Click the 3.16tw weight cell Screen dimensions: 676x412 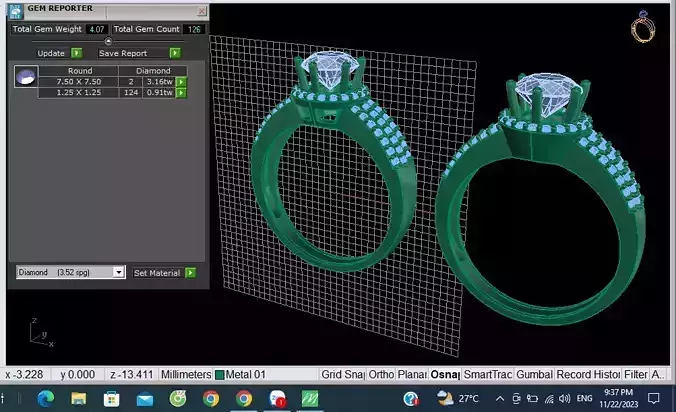159,81
